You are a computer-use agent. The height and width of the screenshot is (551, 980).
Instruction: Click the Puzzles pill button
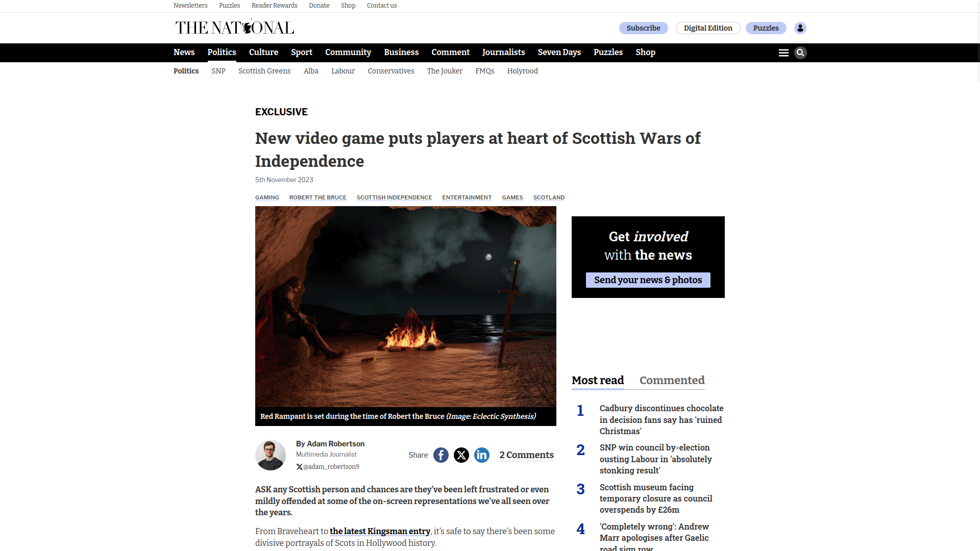coord(766,28)
